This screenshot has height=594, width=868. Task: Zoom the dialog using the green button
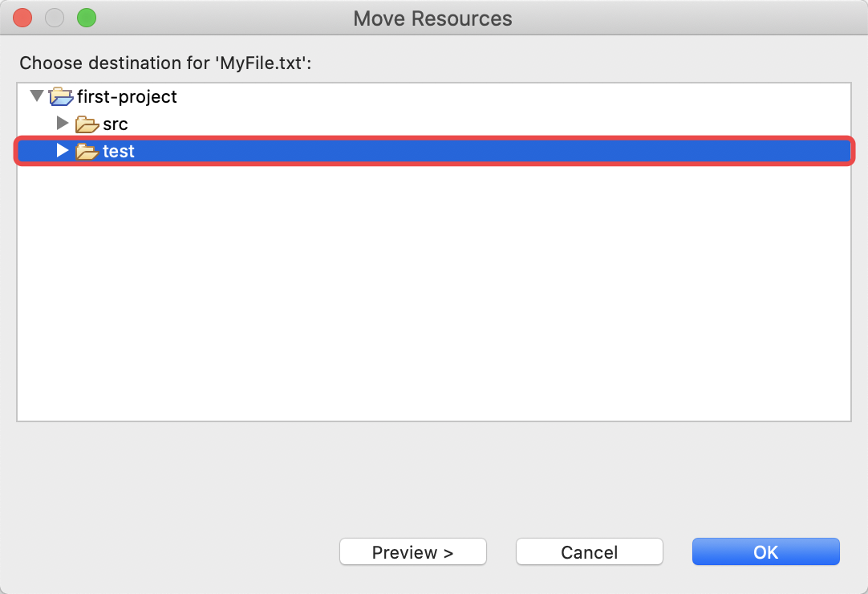[87, 18]
